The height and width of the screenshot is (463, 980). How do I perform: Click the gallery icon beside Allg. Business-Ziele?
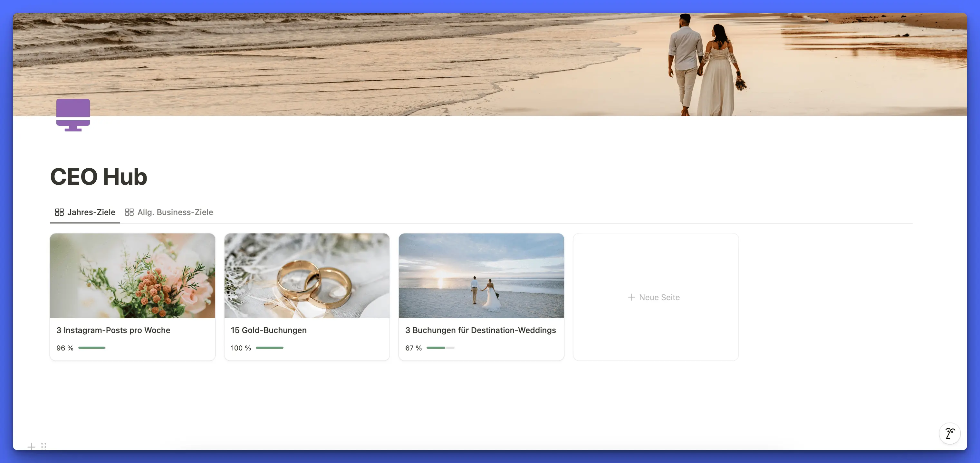tap(130, 212)
